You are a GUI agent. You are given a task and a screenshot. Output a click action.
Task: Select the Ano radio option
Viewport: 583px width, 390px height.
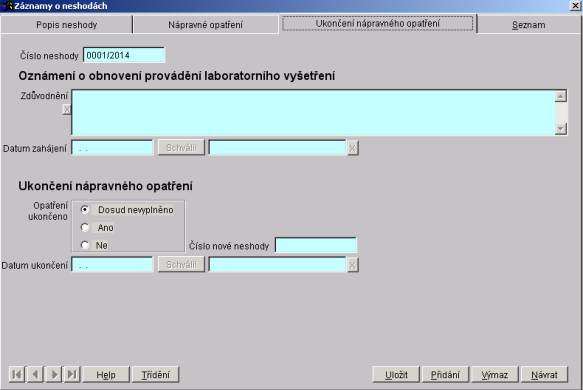coord(85,228)
